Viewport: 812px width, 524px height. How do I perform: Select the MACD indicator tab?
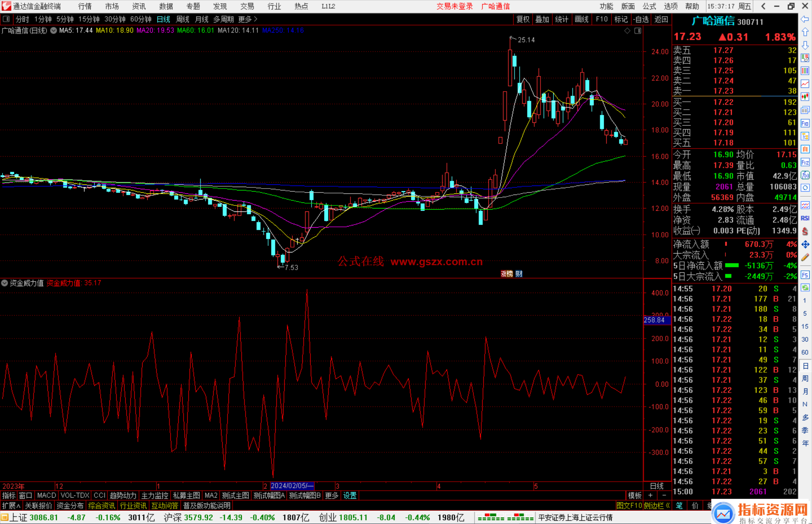point(47,495)
